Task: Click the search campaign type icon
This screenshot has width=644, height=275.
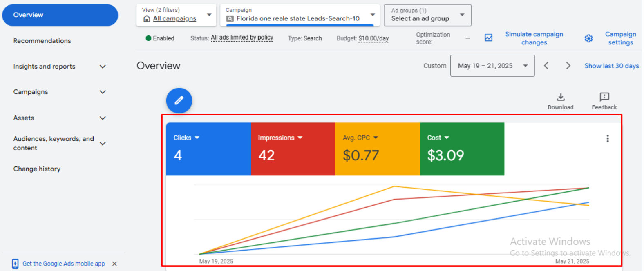Action: [x=230, y=19]
